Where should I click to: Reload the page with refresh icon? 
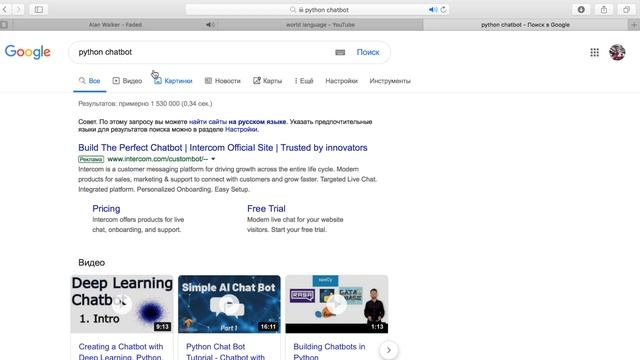[x=443, y=9]
